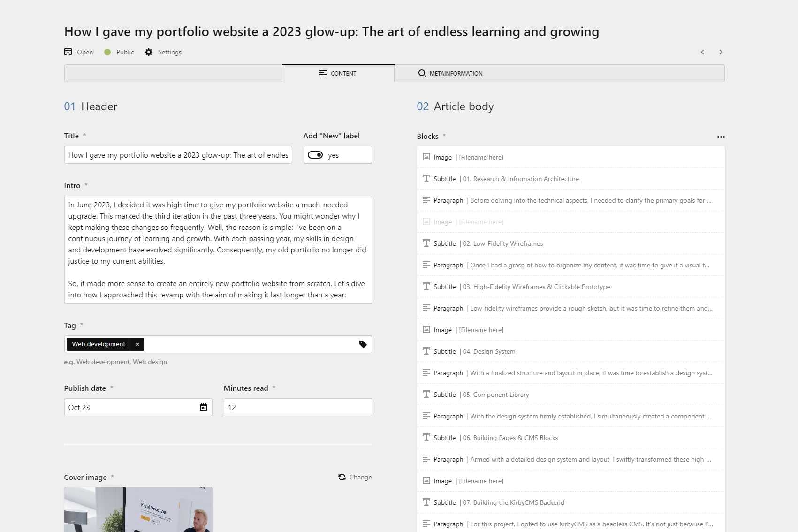This screenshot has width=798, height=532.
Task: Click the Minutes read input field
Action: coord(297,407)
